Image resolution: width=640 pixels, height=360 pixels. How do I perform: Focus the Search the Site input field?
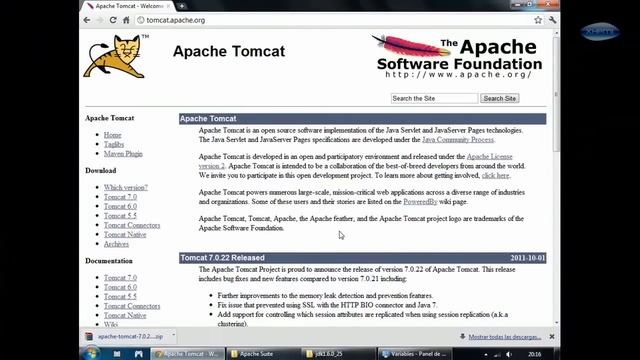pos(434,98)
